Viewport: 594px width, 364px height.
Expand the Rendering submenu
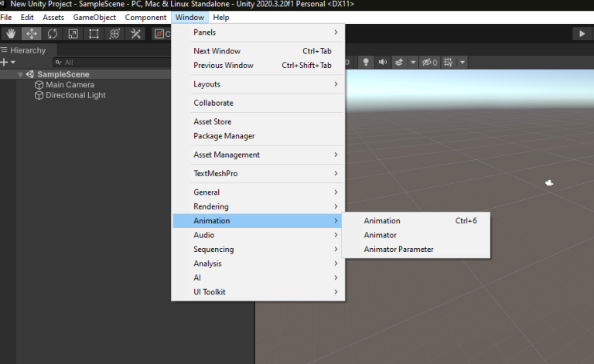pyautogui.click(x=258, y=206)
